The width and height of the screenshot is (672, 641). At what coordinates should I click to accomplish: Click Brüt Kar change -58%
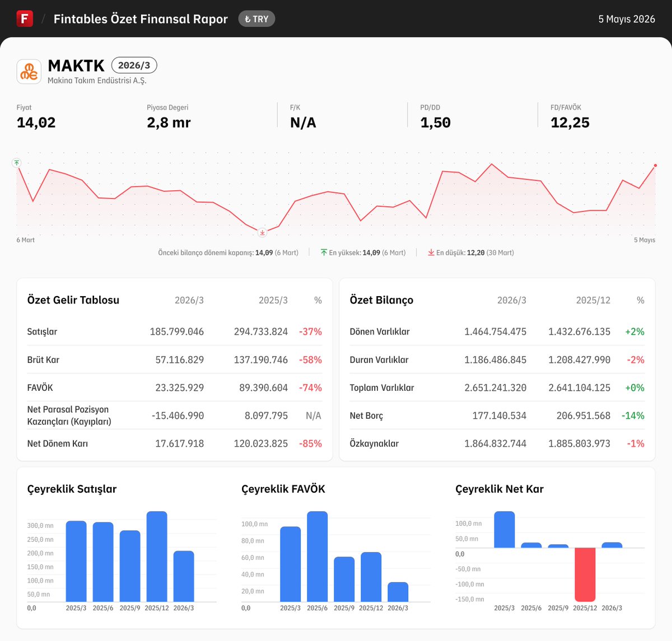click(311, 359)
